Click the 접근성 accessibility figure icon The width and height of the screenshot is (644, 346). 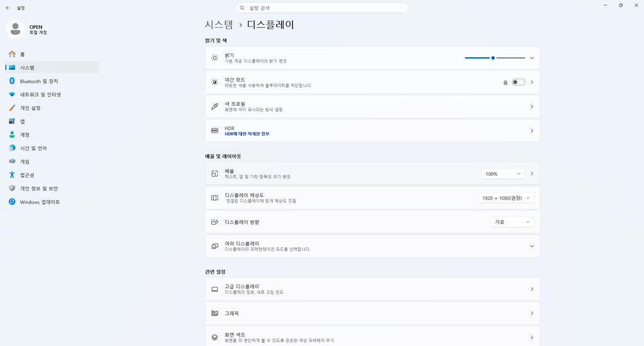pos(12,175)
